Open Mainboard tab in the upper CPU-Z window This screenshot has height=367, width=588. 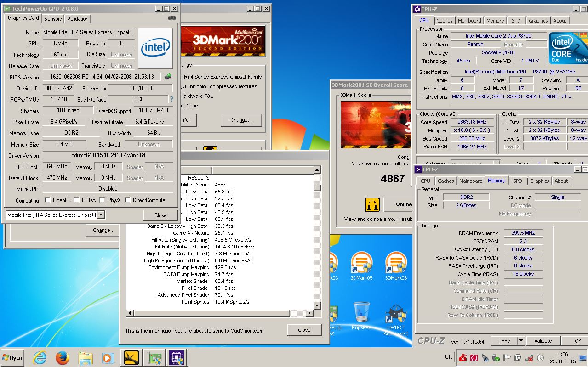click(469, 21)
